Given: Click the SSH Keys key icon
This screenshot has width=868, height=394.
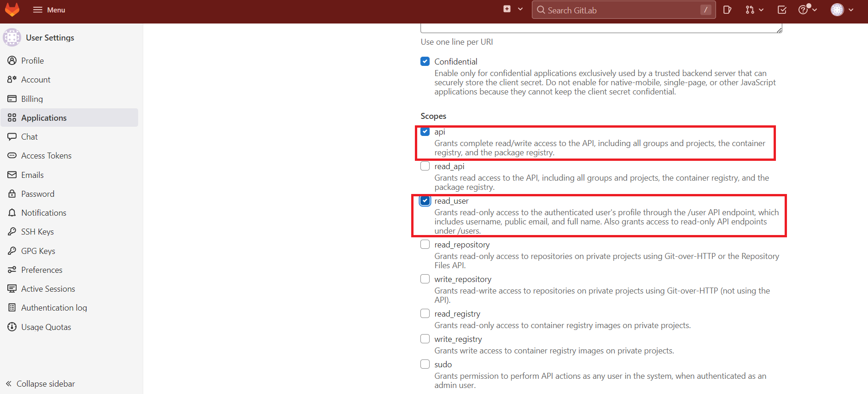Looking at the screenshot, I should (x=12, y=232).
